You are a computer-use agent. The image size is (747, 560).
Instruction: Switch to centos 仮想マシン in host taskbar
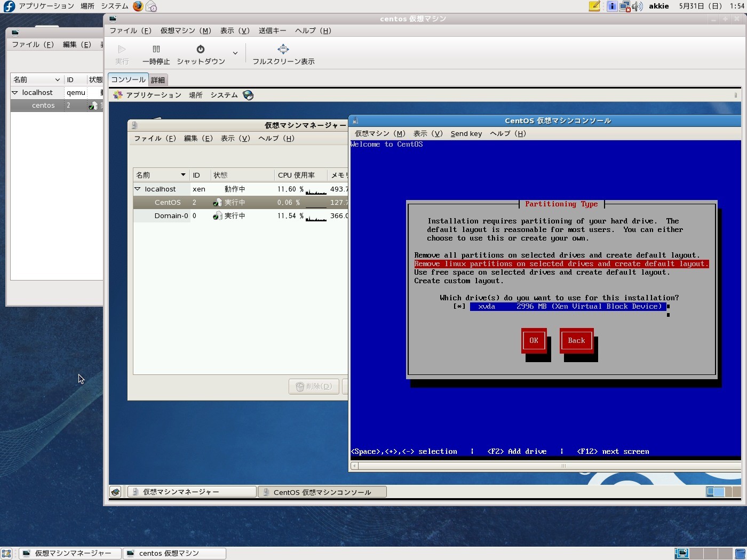click(174, 554)
